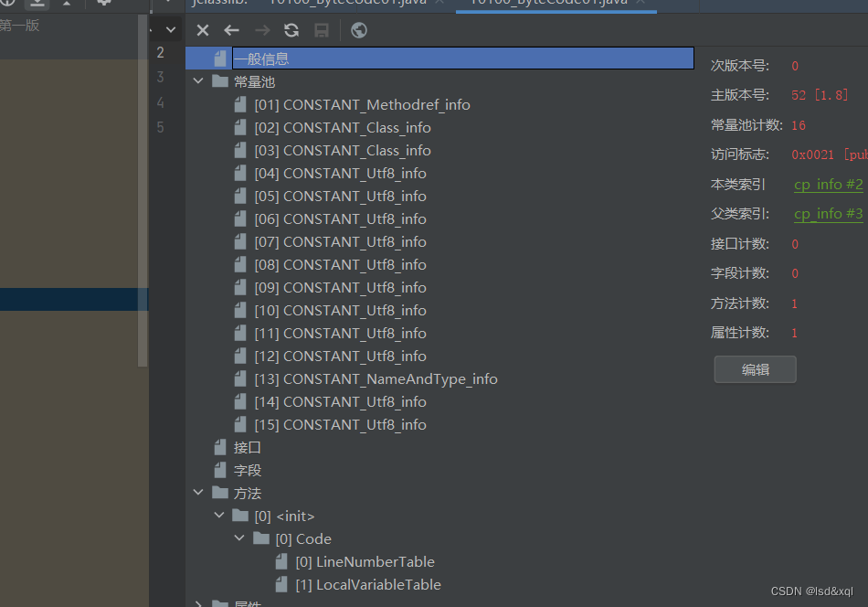Collapse the 常量池 tree node
This screenshot has width=868, height=607.
coord(198,81)
